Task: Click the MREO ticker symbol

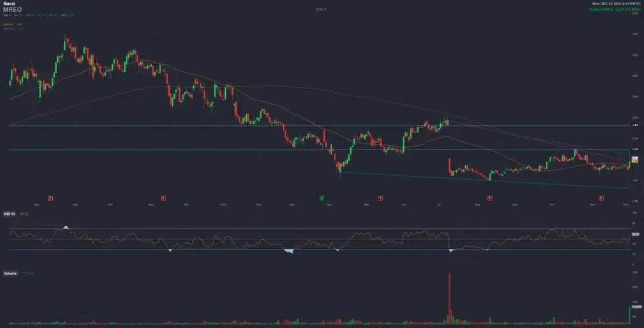Action: (x=11, y=9)
